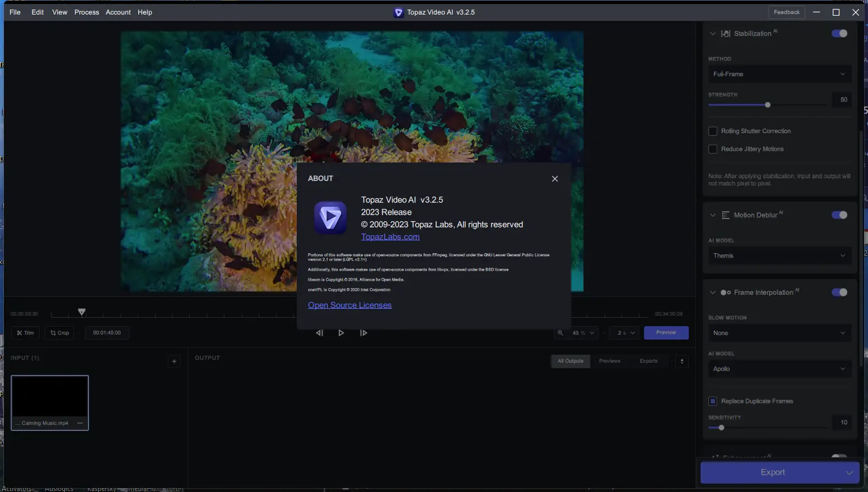The image size is (868, 492).
Task: Open the 2x preview scale dropdown
Action: point(625,333)
